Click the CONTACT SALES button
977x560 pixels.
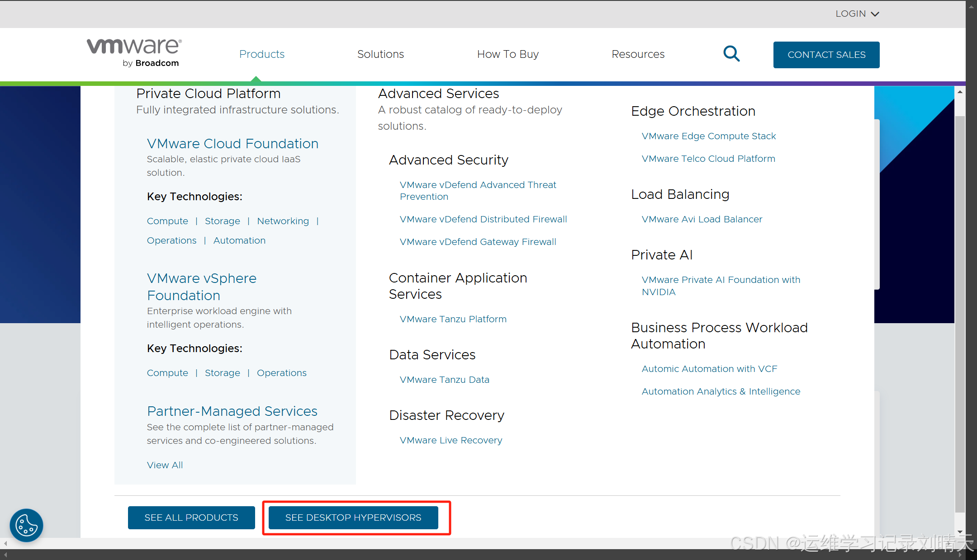point(826,55)
